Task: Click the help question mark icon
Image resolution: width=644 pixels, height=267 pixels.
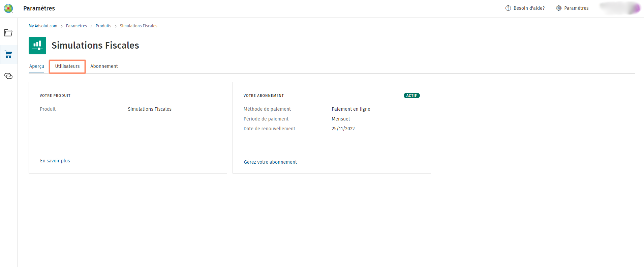Action: (x=508, y=8)
